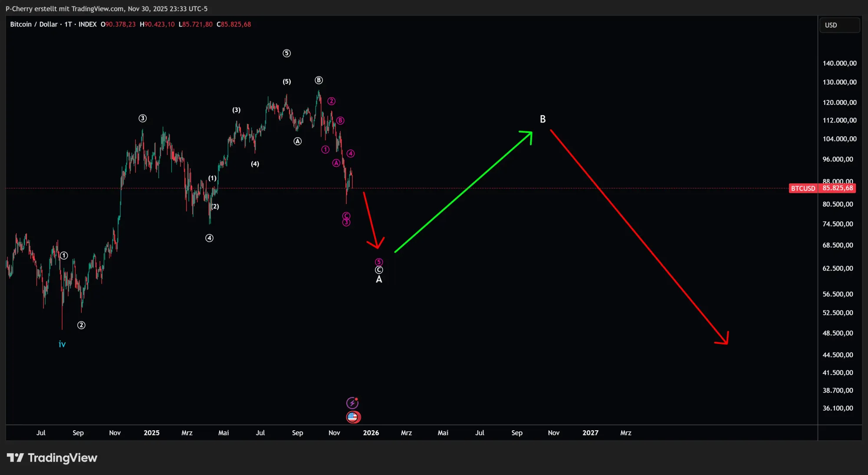
Task: Click the purple lightning-bolt idea icon
Action: [352, 402]
